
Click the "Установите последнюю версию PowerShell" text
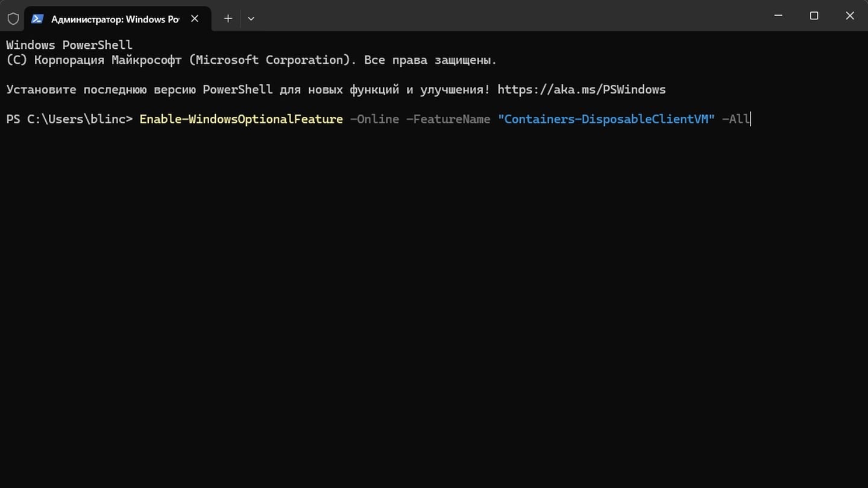coord(140,90)
